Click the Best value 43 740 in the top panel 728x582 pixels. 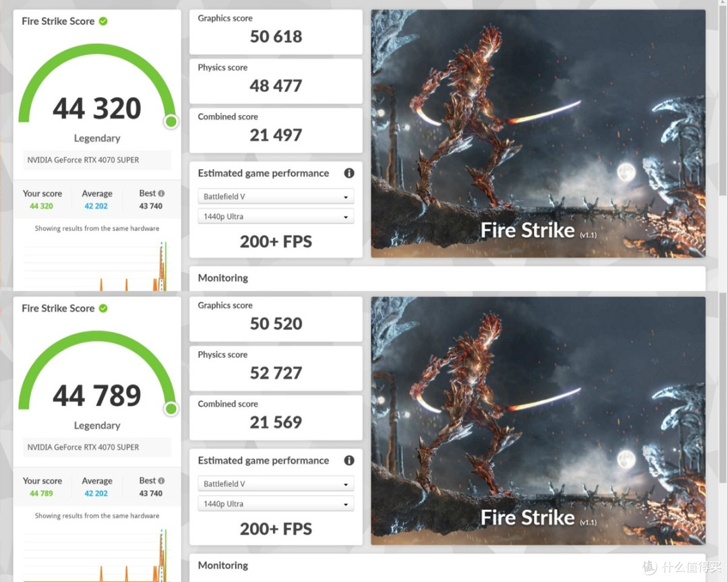coord(151,206)
